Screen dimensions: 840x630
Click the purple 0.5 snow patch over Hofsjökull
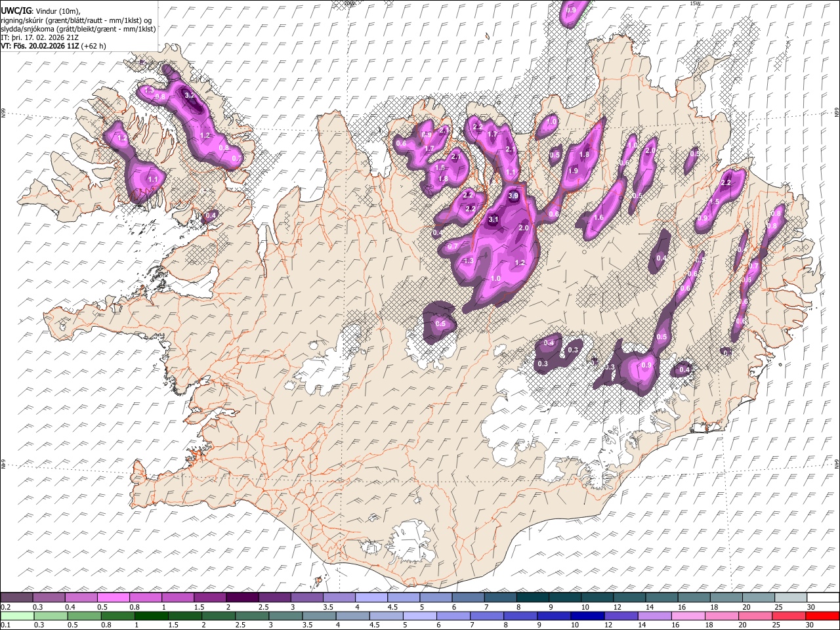coord(440,323)
